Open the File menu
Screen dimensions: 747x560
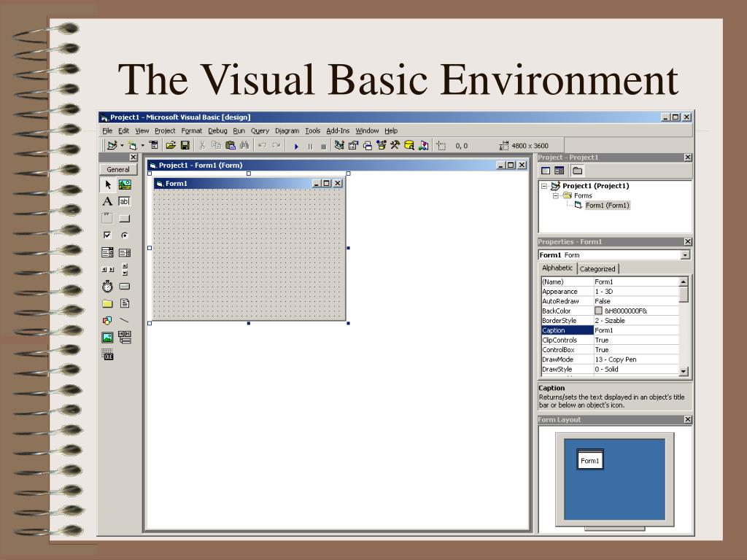click(x=107, y=131)
